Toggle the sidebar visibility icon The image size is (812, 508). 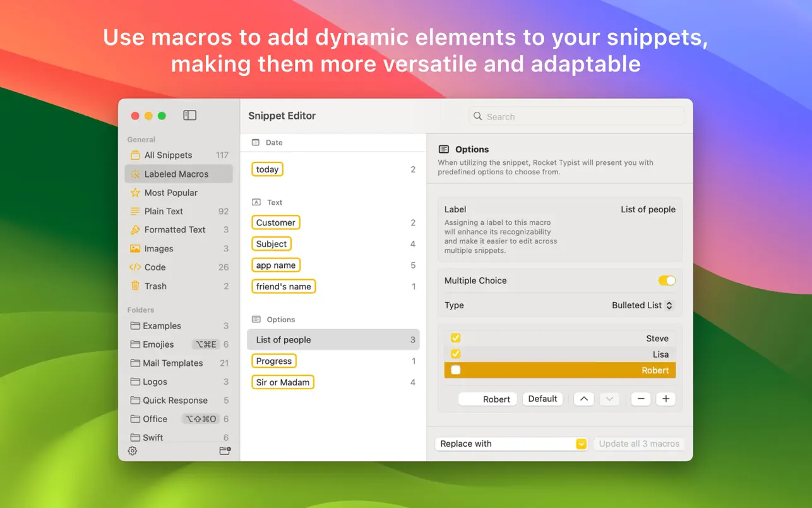(189, 115)
